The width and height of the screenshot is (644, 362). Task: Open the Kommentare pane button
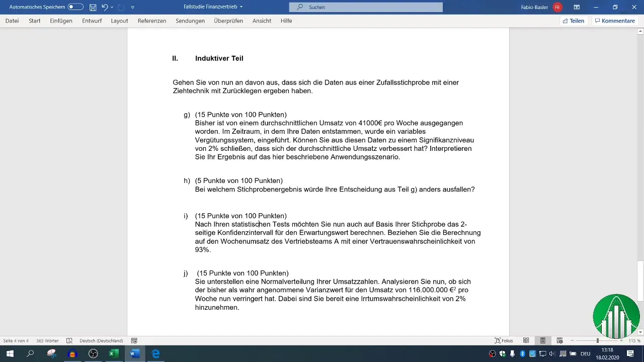tap(615, 21)
